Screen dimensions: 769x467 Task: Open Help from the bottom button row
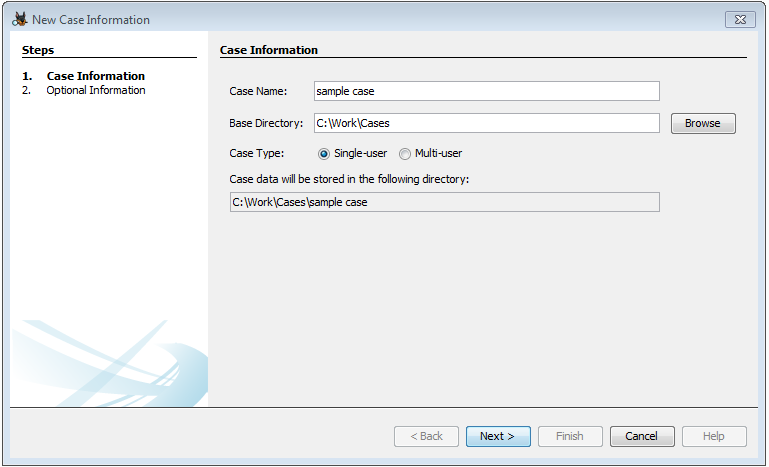(714, 436)
